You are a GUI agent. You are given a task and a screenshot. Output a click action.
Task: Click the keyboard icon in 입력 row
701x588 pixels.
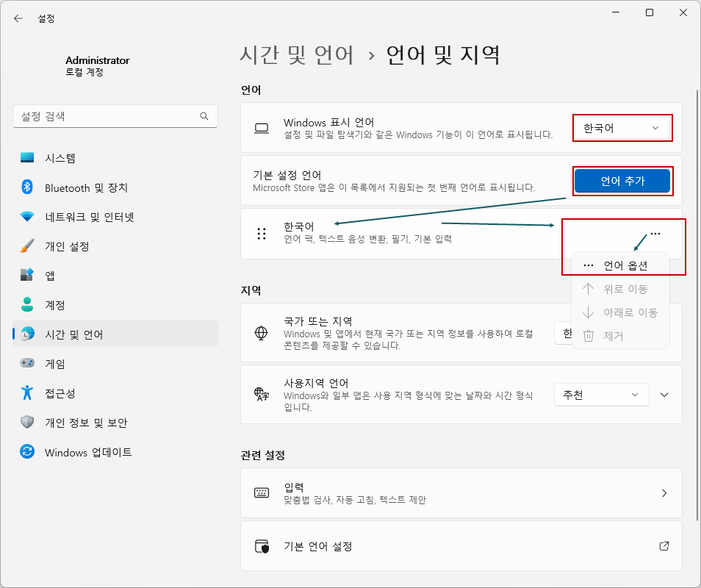coord(262,492)
